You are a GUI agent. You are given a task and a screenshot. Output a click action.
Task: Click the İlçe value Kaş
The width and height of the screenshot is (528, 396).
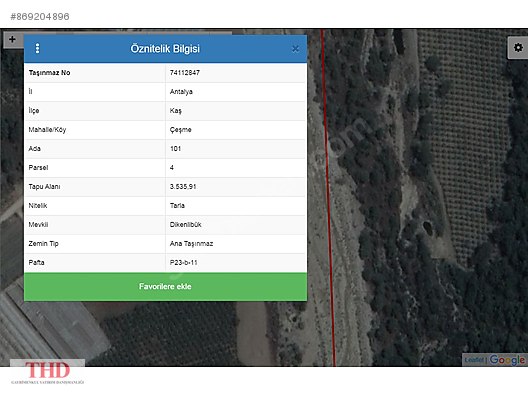[175, 111]
